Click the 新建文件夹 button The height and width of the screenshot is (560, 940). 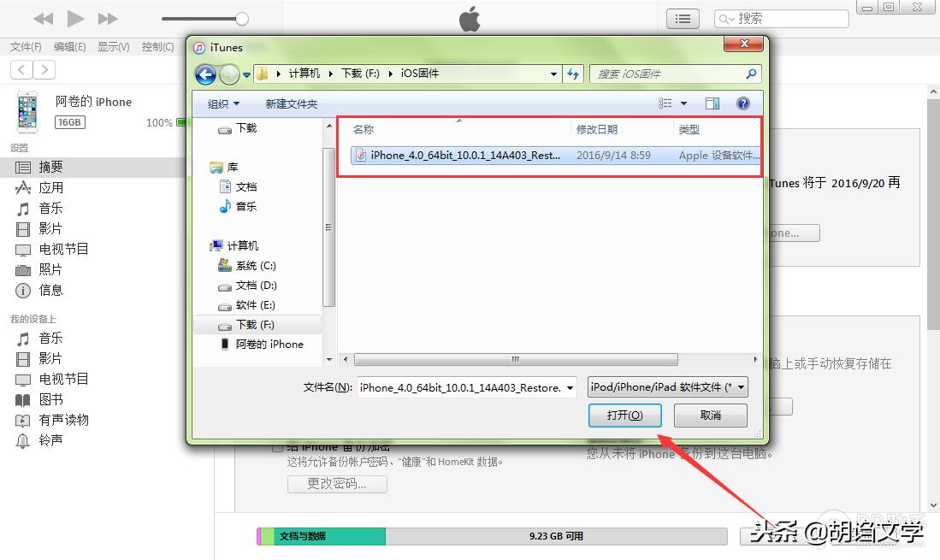click(x=292, y=104)
